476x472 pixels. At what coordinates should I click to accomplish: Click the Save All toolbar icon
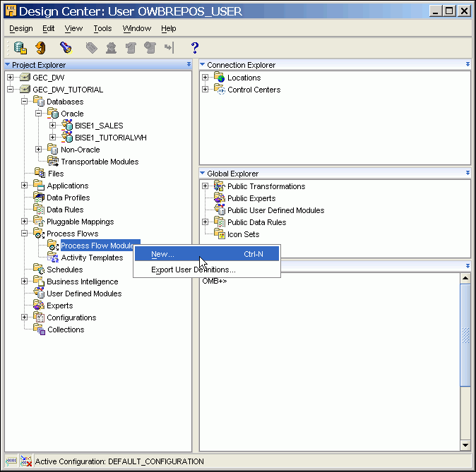pyautogui.click(x=20, y=48)
